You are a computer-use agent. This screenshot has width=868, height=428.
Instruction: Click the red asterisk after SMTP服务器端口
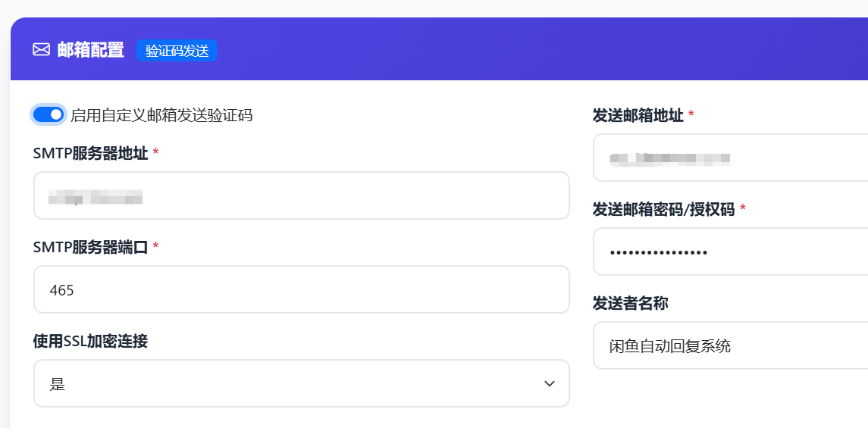tap(155, 245)
